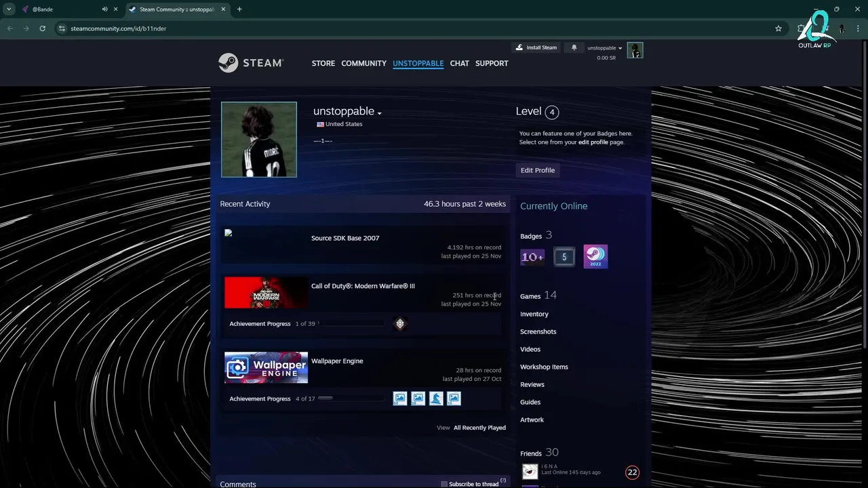Open Source SDK Base 2007 game link
This screenshot has width=868, height=488.
(x=345, y=238)
